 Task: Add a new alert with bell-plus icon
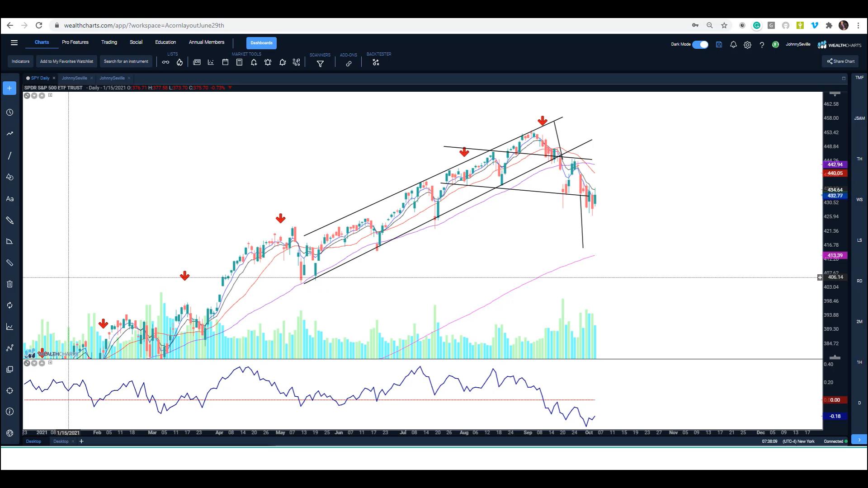[x=254, y=62]
